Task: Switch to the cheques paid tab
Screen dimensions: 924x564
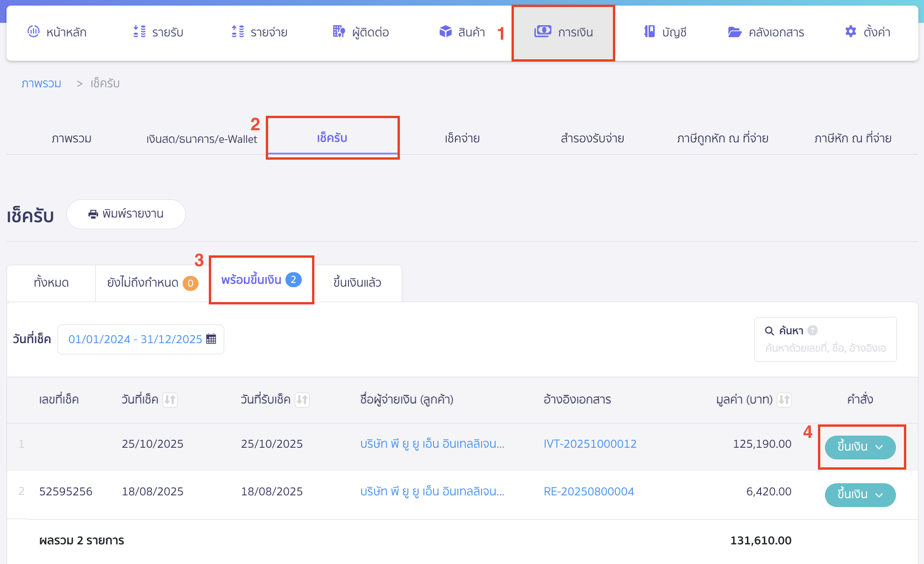Action: 462,138
